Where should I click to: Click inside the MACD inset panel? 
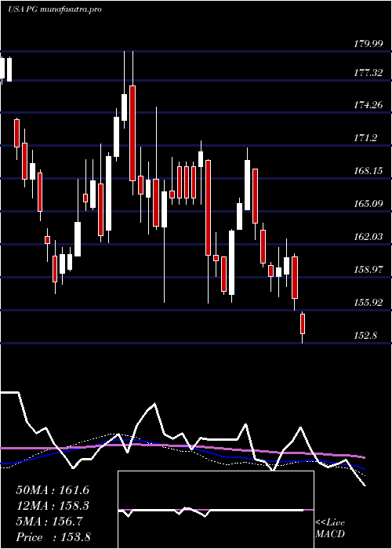pyautogui.click(x=216, y=510)
